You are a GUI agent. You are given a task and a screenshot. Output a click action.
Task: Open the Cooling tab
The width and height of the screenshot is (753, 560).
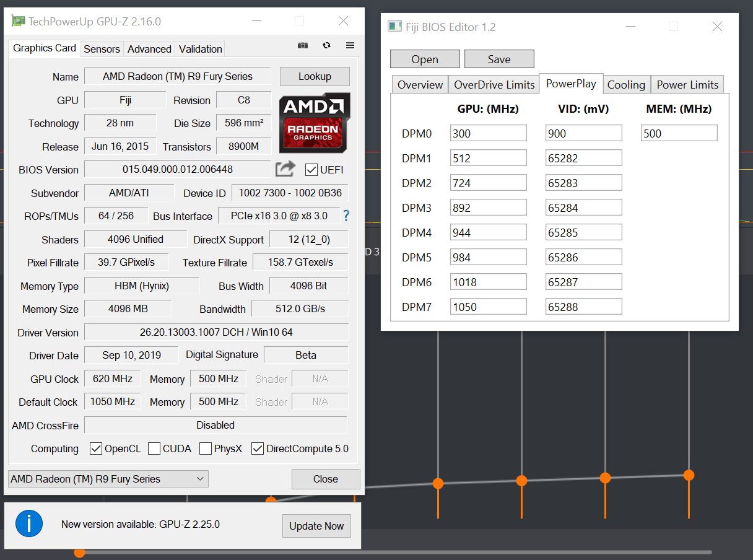pyautogui.click(x=626, y=85)
